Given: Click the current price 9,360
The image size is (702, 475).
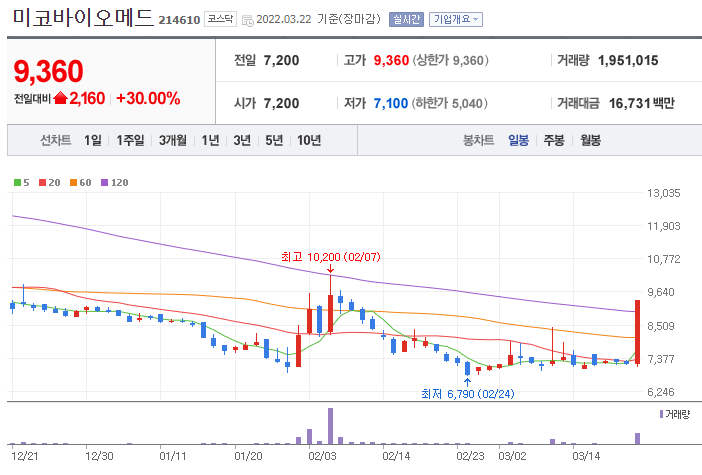Looking at the screenshot, I should 48,71.
